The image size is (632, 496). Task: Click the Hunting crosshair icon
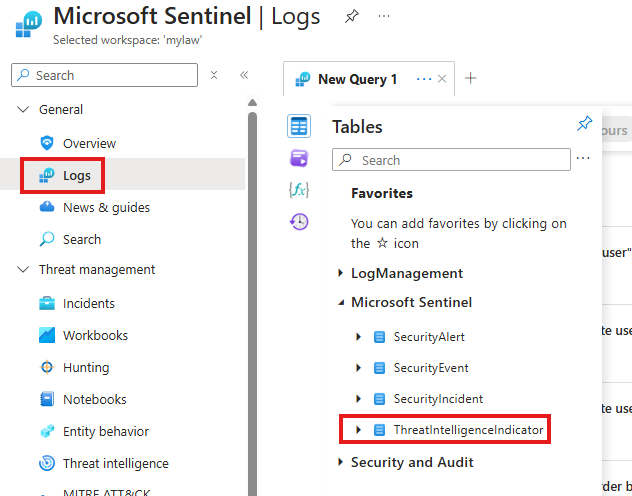click(x=47, y=367)
